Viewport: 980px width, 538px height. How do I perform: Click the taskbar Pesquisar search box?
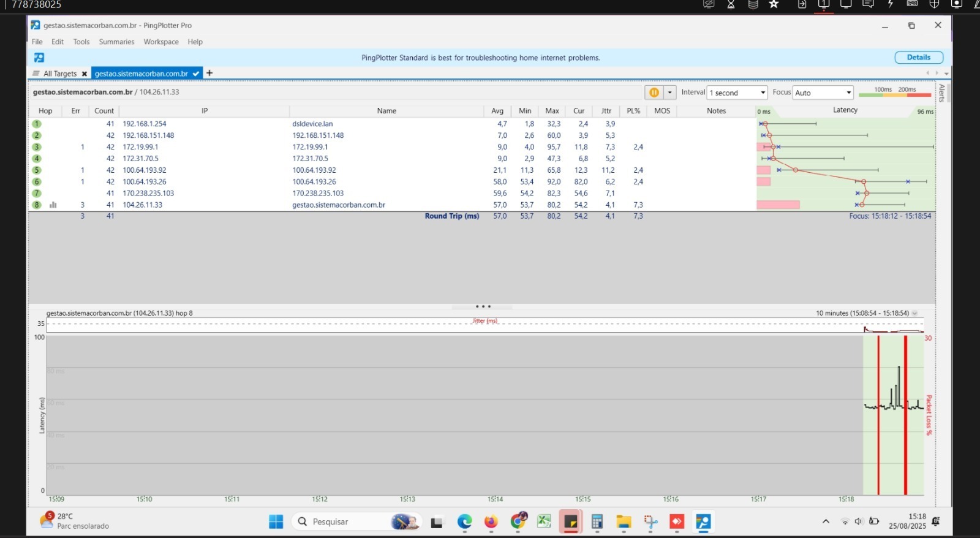(x=357, y=521)
